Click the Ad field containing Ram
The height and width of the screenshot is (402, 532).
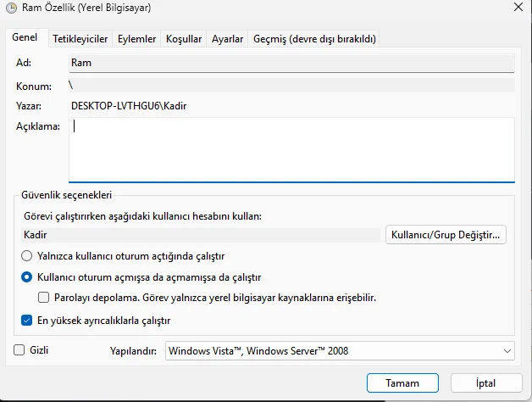point(291,63)
